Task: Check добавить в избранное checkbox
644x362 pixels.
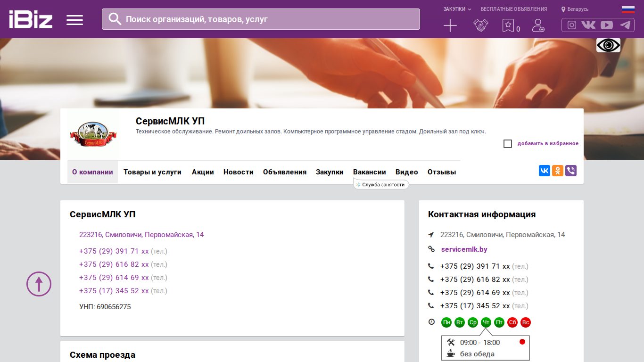Action: click(508, 144)
